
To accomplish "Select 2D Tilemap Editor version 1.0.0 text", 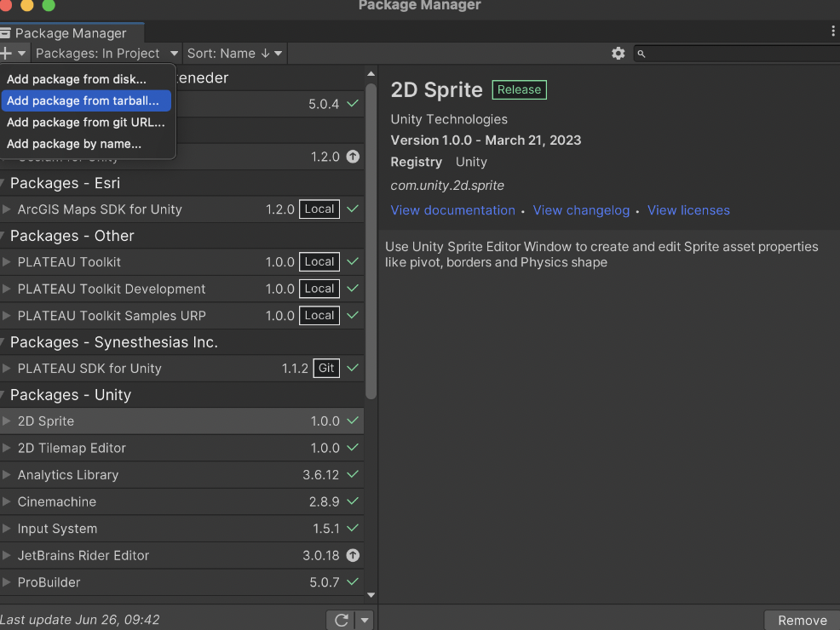I will (x=325, y=448).
